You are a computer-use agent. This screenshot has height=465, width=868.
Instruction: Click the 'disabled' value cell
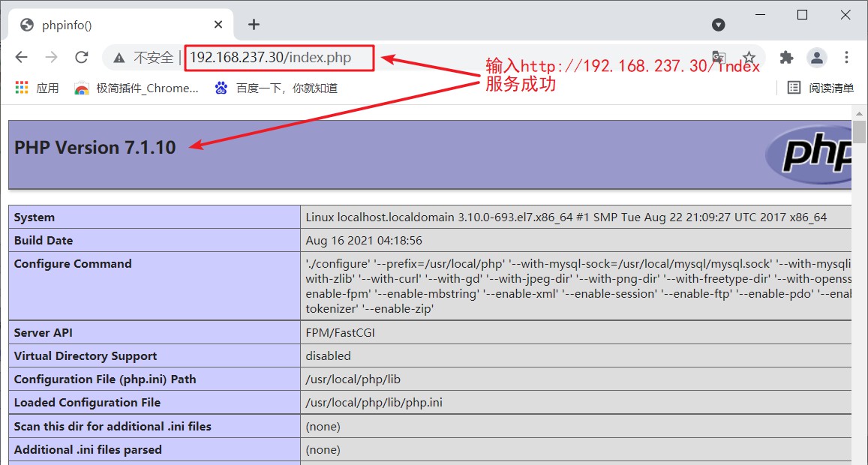329,356
